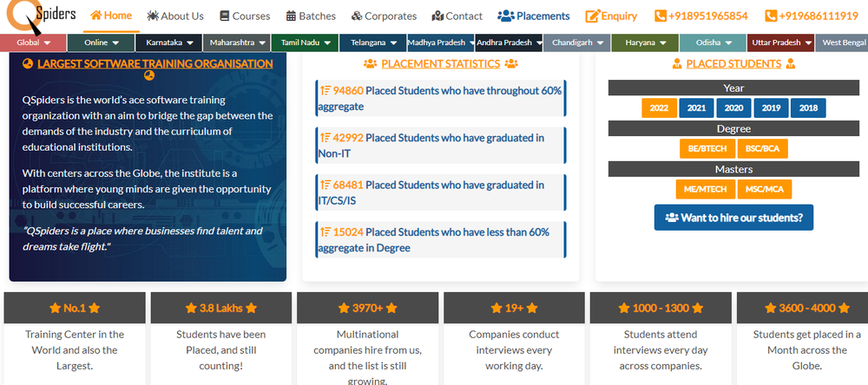The width and height of the screenshot is (868, 385).
Task: Expand the Global dropdown
Action: pyautogui.click(x=33, y=42)
